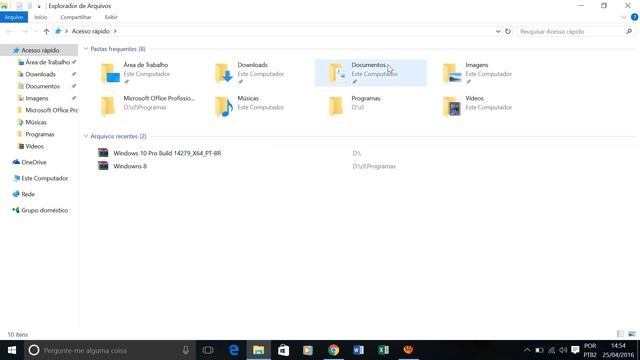This screenshot has height=360, width=640.
Task: Open Windows Store from taskbar
Action: pos(283,350)
